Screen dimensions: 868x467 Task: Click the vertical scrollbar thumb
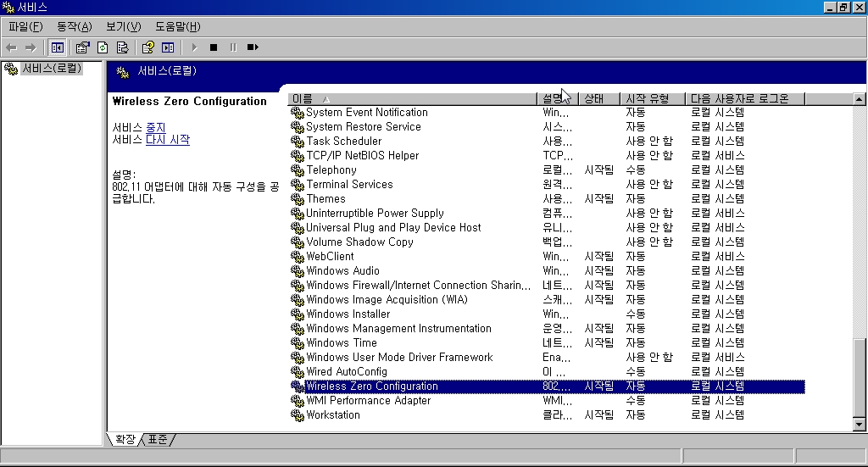(860, 377)
